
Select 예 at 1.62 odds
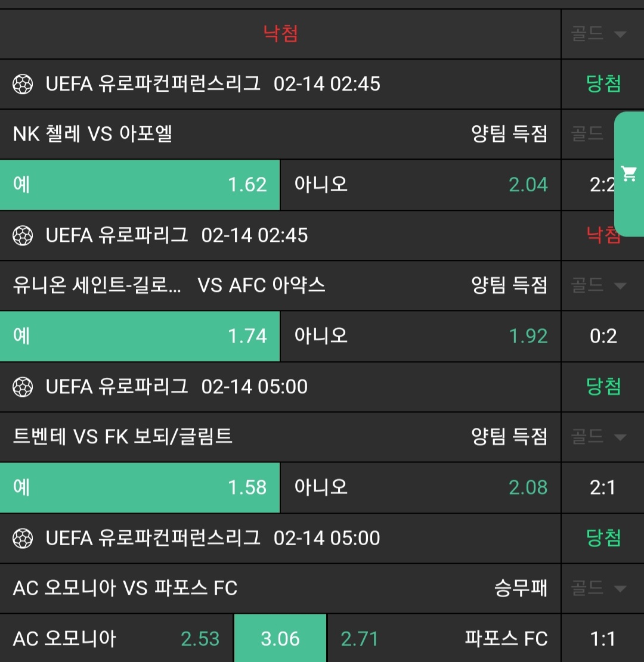point(140,185)
